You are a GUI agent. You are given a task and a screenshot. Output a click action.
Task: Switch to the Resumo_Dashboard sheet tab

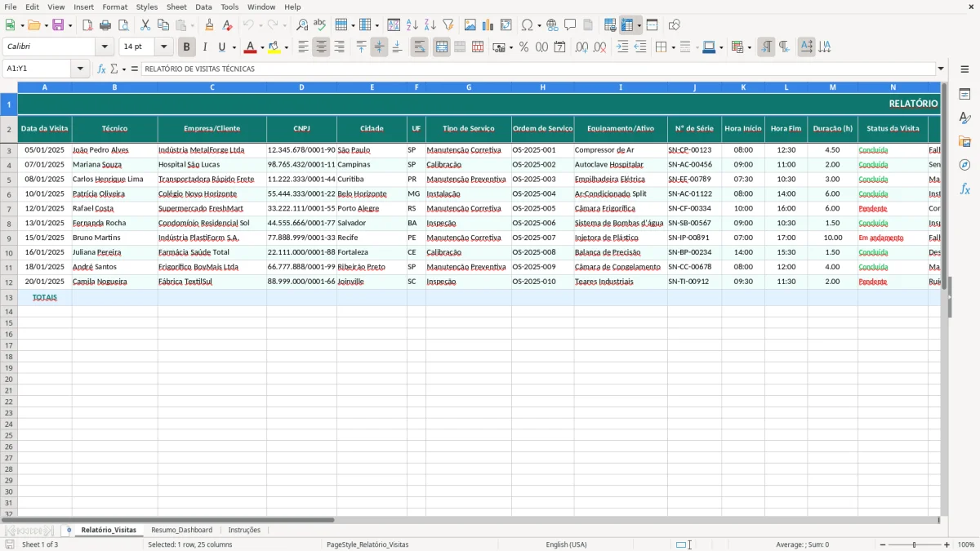click(x=181, y=530)
